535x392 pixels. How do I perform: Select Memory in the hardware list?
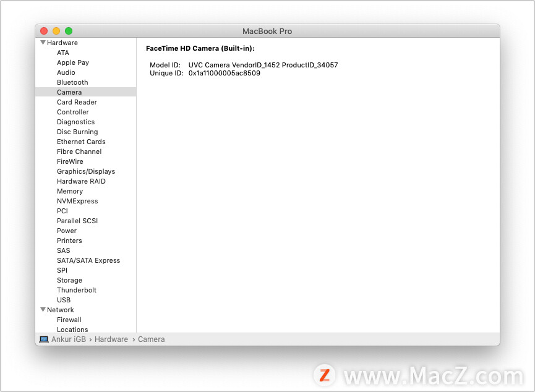tap(70, 191)
